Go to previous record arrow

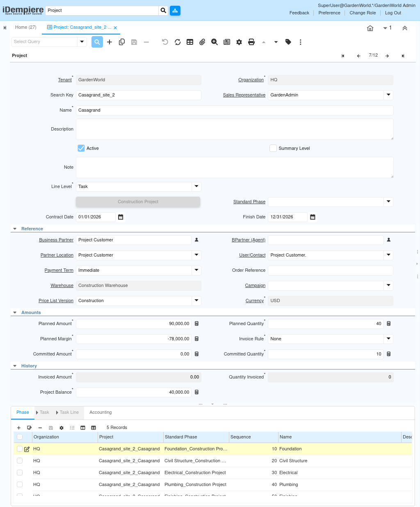pyautogui.click(x=359, y=56)
